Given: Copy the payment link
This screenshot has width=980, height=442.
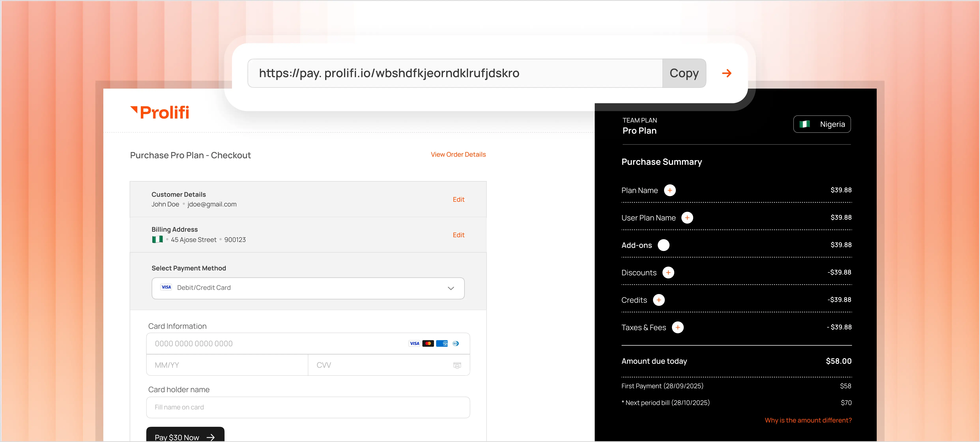Looking at the screenshot, I should pos(684,73).
